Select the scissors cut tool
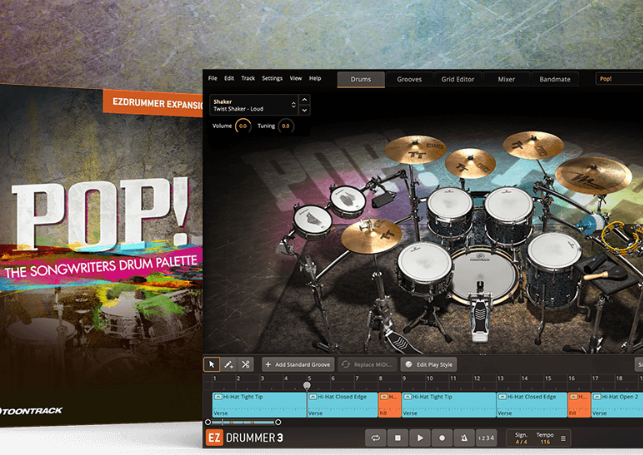 tap(245, 364)
